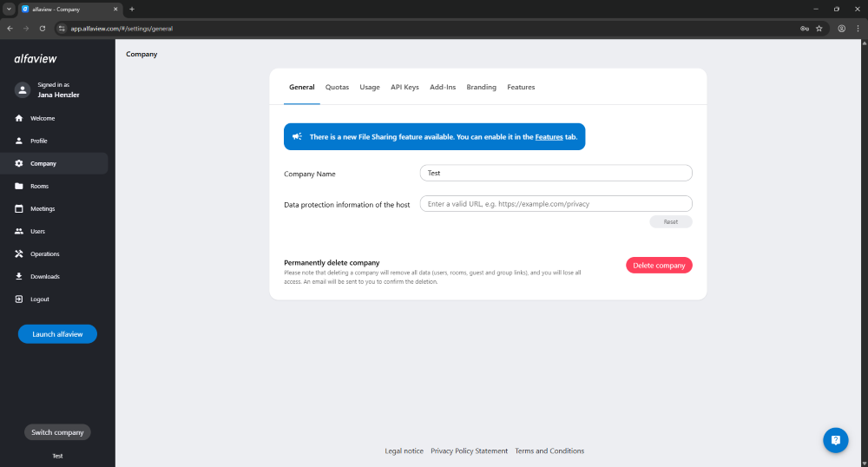The image size is (868, 467).
Task: Click the Downloads arrow icon
Action: [x=19, y=276]
